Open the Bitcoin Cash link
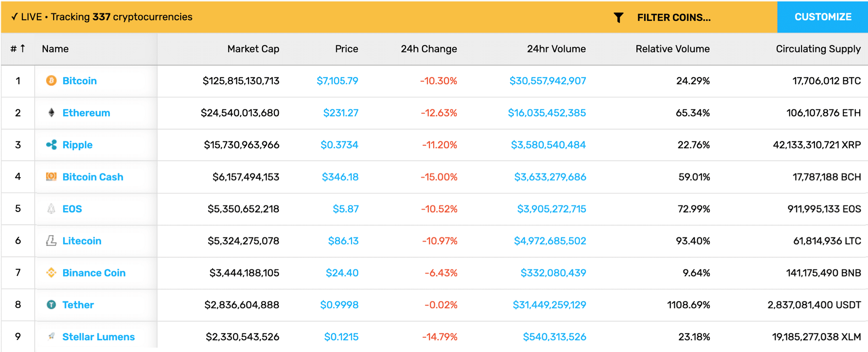The width and height of the screenshot is (868, 352). pos(93,177)
